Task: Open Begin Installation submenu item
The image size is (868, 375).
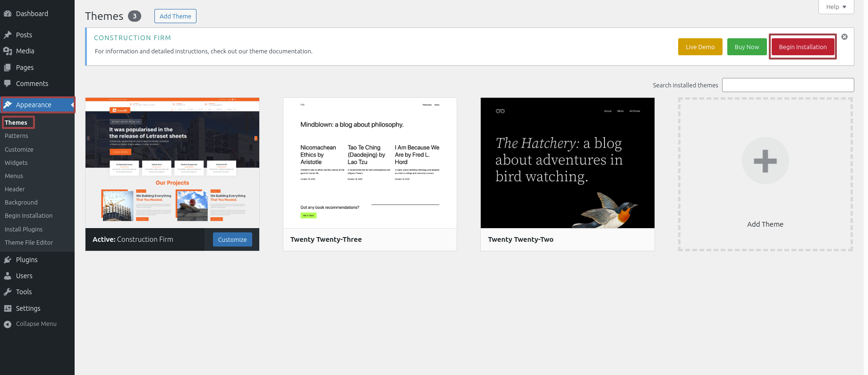Action: 28,215
